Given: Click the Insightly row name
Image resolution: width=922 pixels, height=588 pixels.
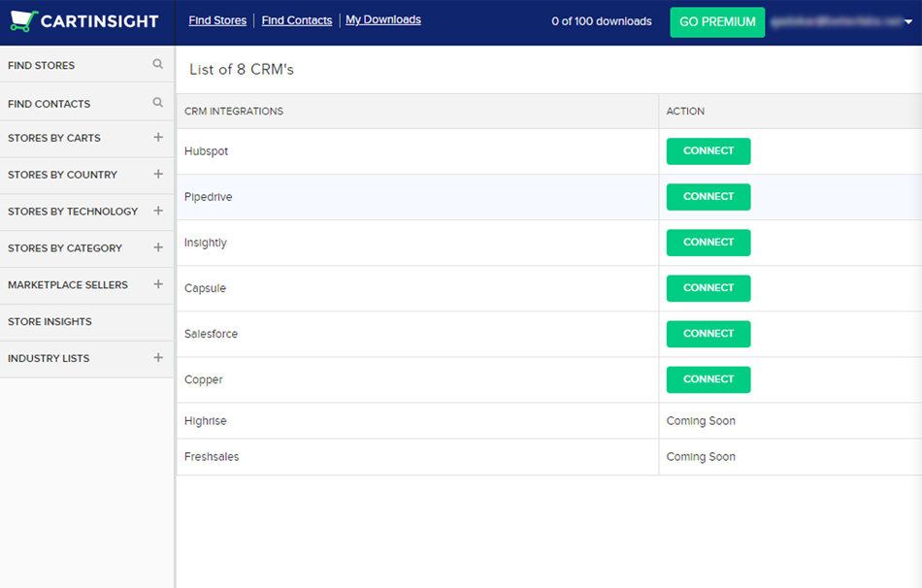Looking at the screenshot, I should pyautogui.click(x=205, y=243).
